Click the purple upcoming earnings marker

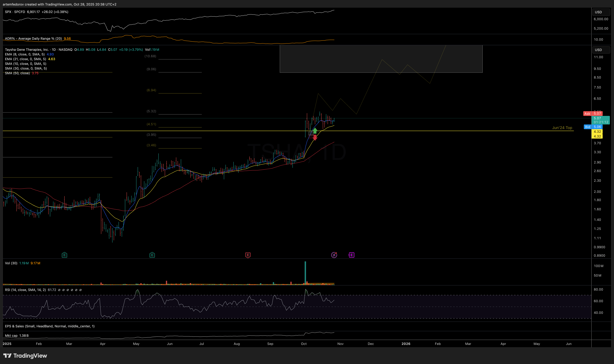pos(351,255)
